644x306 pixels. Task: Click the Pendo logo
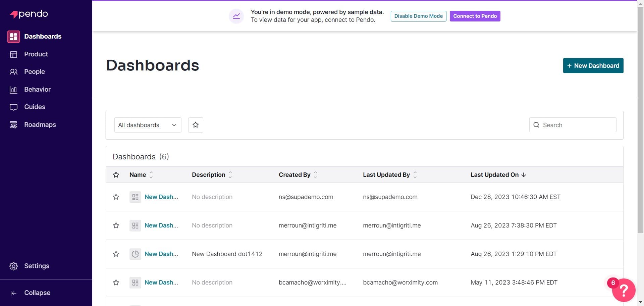click(29, 14)
